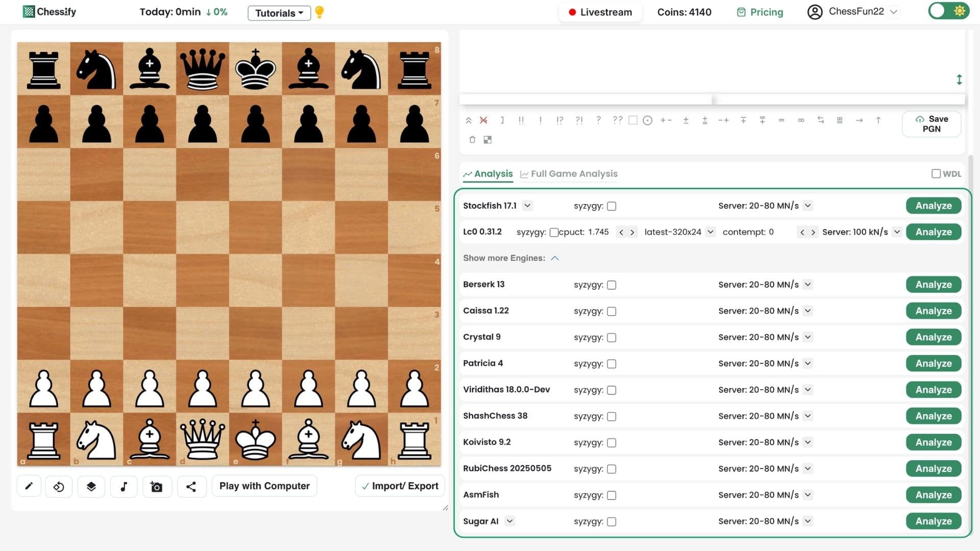Enable the WDL checkbox
The image size is (980, 551).
(x=936, y=174)
